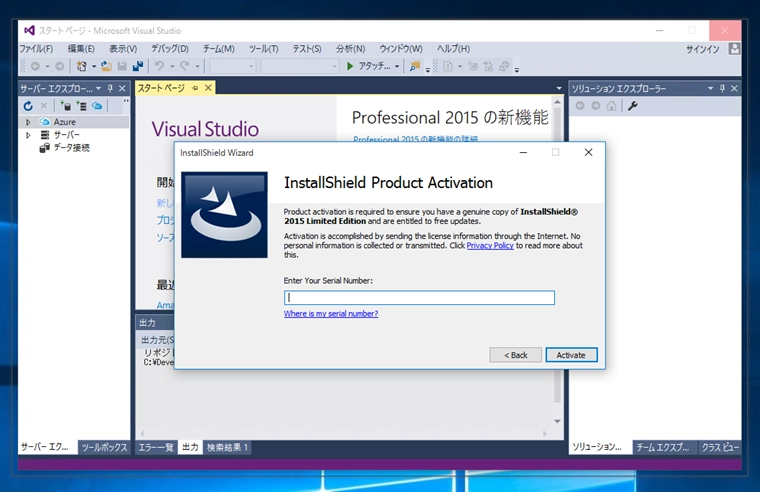Select the スタート ページ tab

[161, 88]
